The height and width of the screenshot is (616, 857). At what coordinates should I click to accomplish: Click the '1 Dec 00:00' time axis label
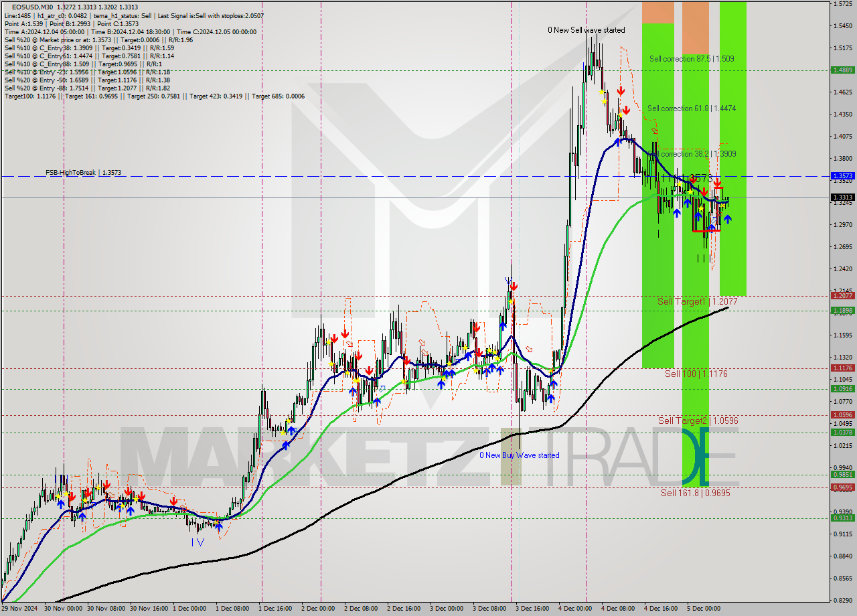pyautogui.click(x=190, y=609)
